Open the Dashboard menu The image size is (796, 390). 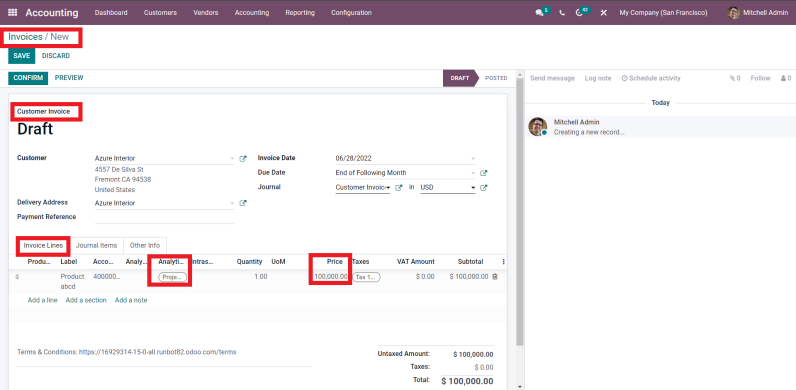(x=111, y=13)
